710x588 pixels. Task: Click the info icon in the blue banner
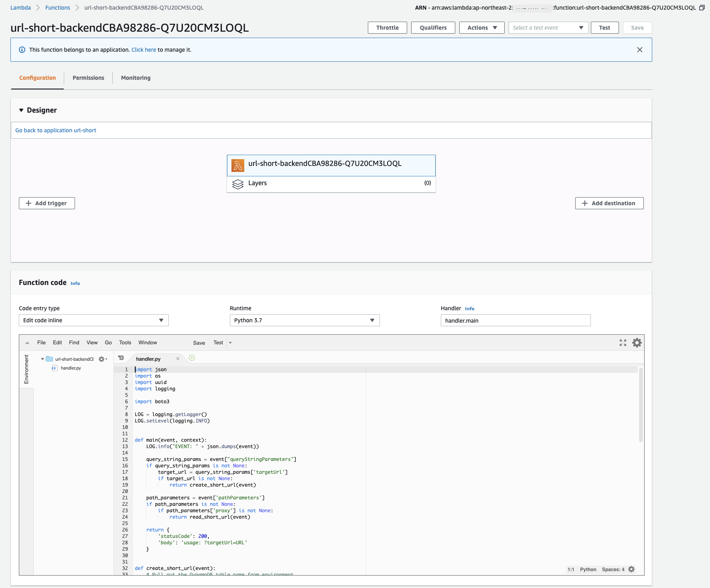pyautogui.click(x=22, y=50)
